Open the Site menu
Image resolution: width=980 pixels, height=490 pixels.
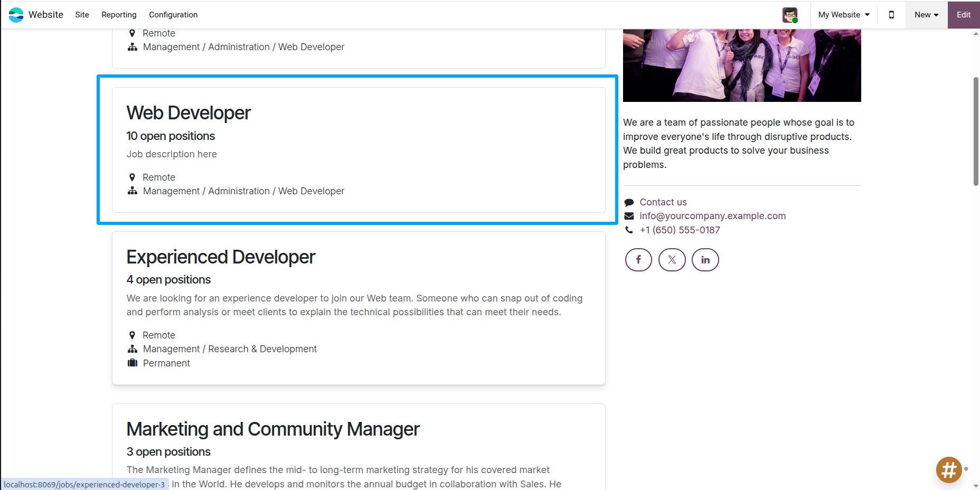click(x=82, y=15)
